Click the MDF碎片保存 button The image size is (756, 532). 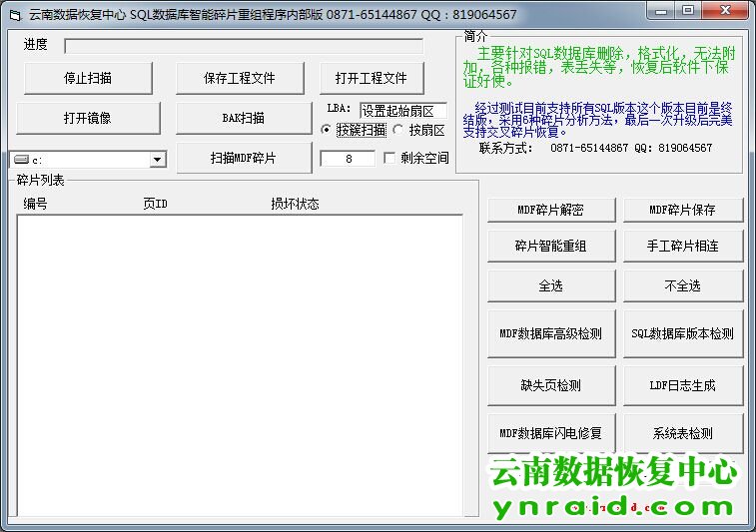point(683,210)
